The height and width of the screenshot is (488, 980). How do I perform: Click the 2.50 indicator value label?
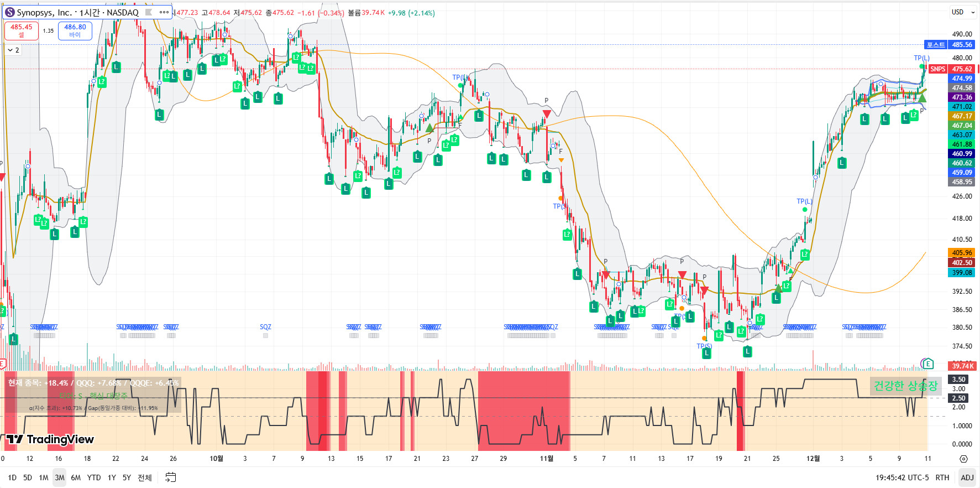(958, 398)
